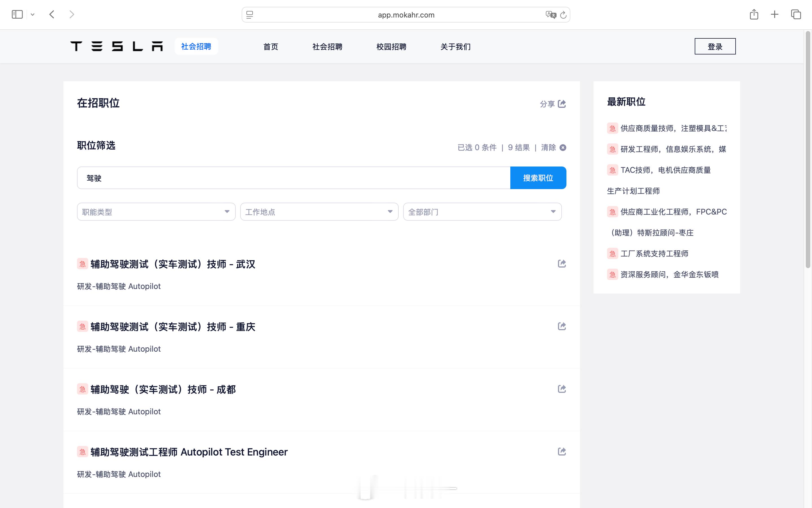Open the 关于我们 menu item
The height and width of the screenshot is (508, 812).
coord(455,47)
